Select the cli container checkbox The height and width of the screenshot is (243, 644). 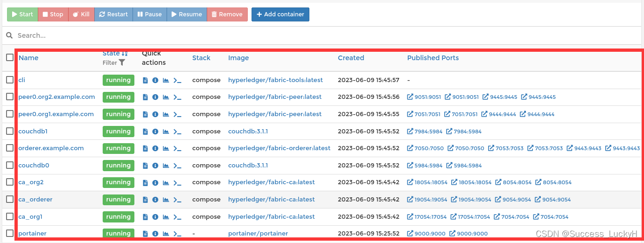10,80
